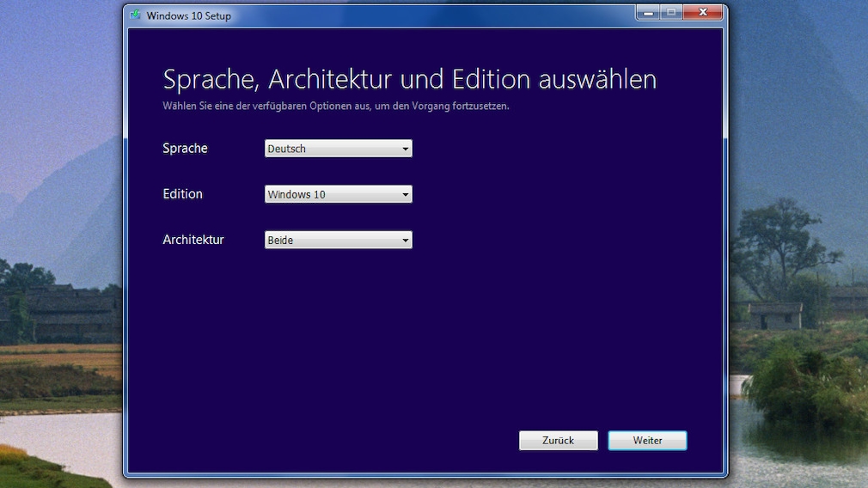The image size is (868, 488).
Task: Click the Weiter button to continue
Action: [x=647, y=441]
